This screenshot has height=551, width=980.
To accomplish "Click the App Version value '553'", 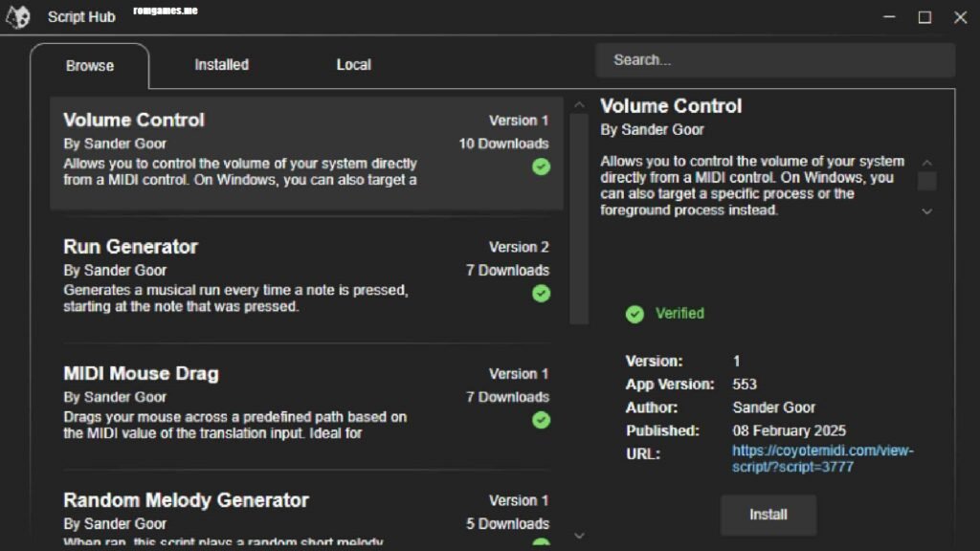I will (x=745, y=385).
